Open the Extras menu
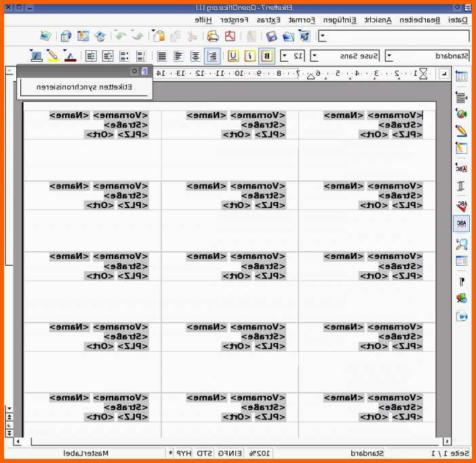This screenshot has height=463, width=476. [x=269, y=20]
